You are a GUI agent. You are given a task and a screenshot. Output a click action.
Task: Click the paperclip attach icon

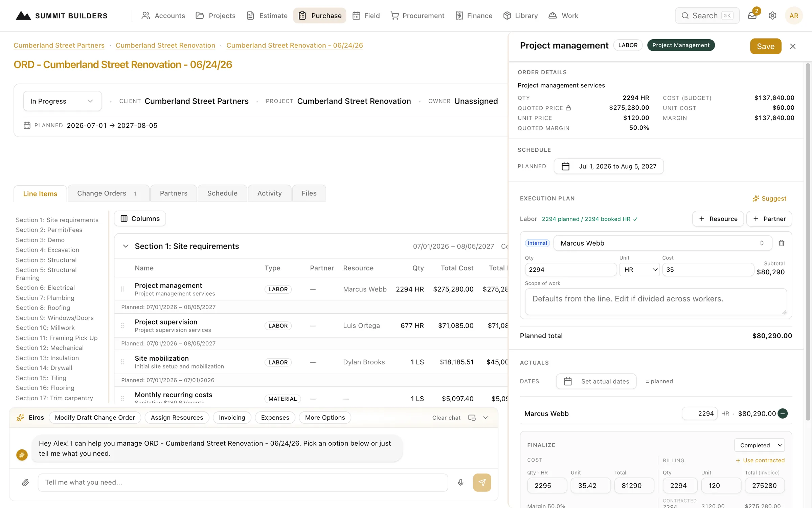pyautogui.click(x=25, y=482)
